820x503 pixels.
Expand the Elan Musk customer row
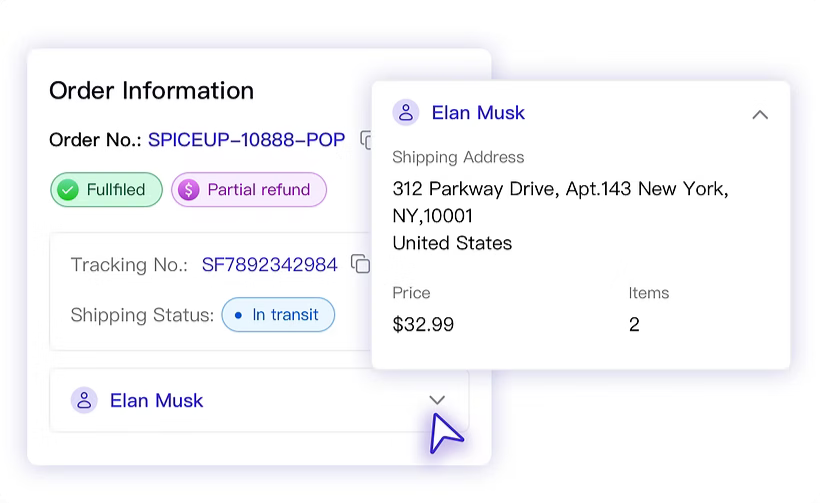click(437, 400)
